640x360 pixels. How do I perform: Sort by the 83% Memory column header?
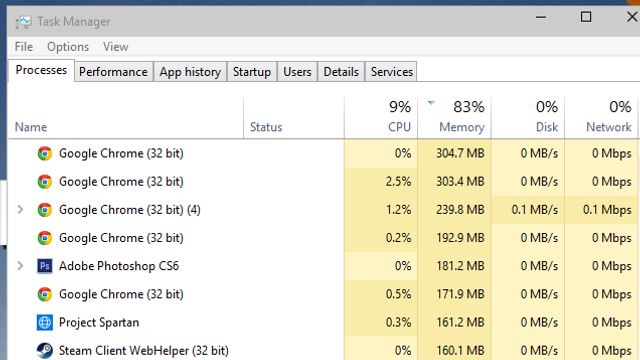(x=454, y=118)
